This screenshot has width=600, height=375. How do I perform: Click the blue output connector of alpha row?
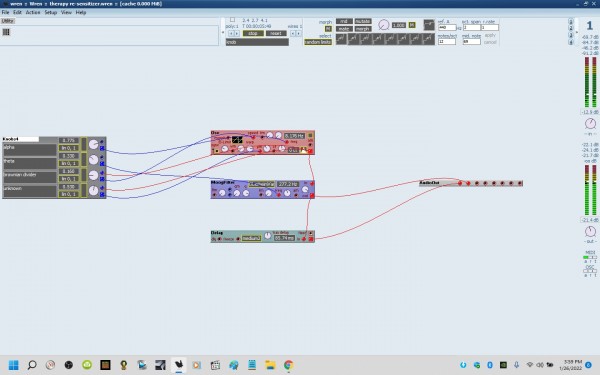pyautogui.click(x=102, y=148)
